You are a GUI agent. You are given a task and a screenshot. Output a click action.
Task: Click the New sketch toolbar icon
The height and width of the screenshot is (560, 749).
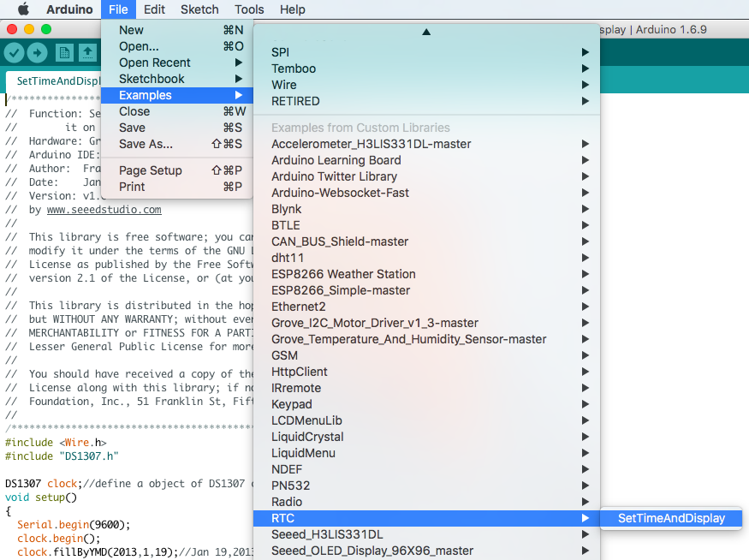pos(64,52)
